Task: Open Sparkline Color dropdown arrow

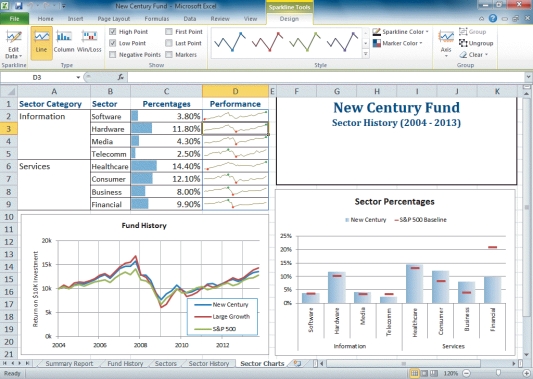Action: tap(427, 32)
